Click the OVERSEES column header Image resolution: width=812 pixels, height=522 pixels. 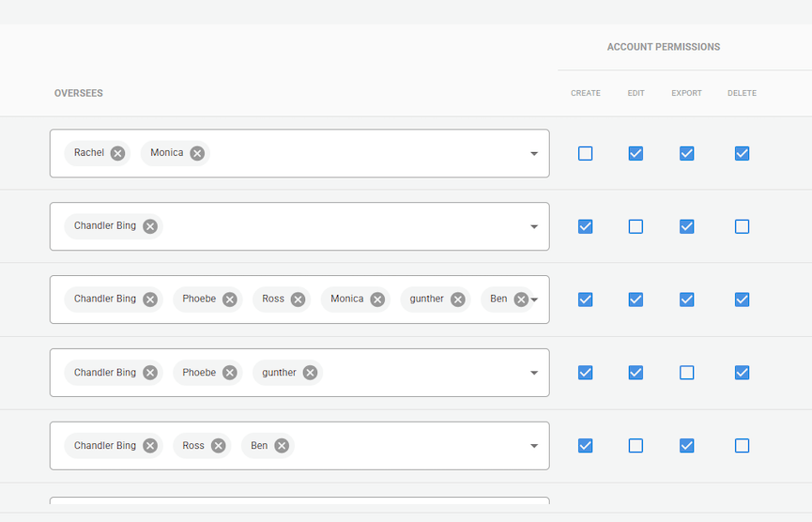79,93
